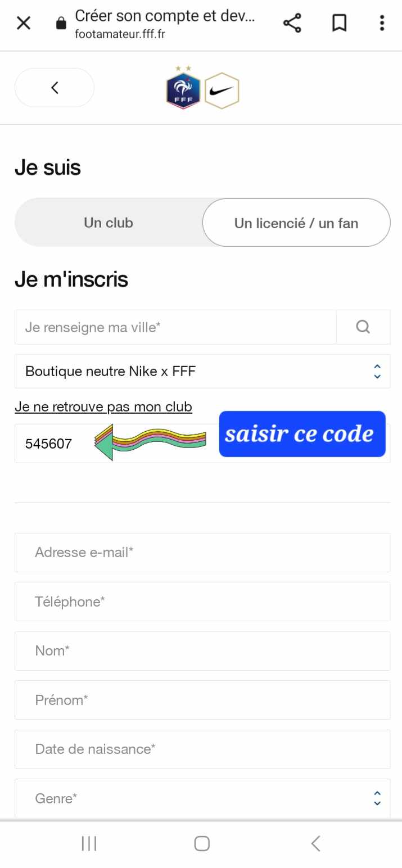The image size is (402, 868).
Task: Open the Date de naissance field
Action: [202, 749]
